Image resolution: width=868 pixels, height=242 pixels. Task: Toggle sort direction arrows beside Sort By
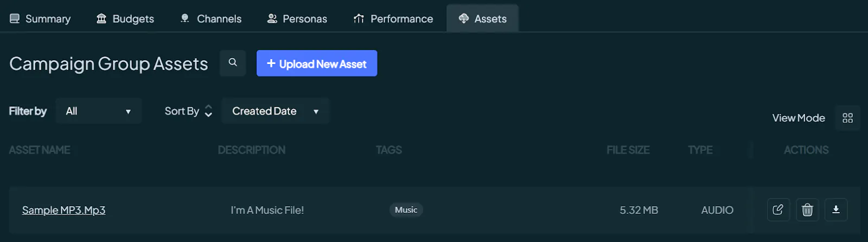point(208,111)
